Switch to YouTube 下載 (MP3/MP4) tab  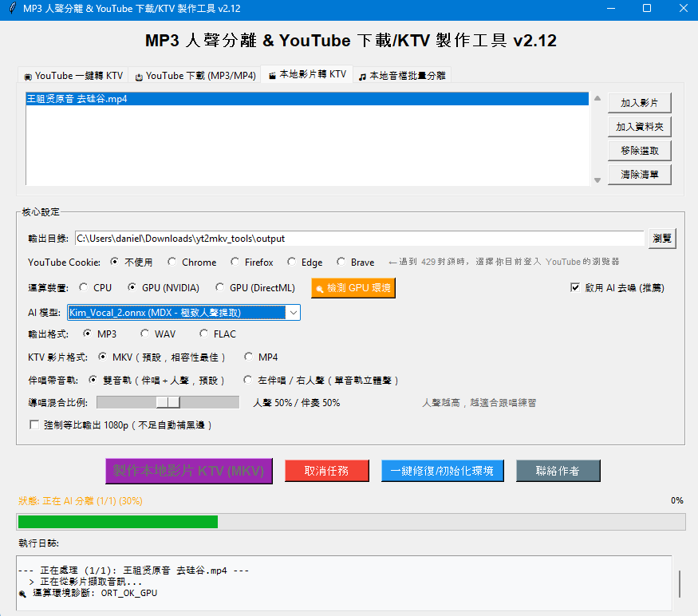coord(195,75)
